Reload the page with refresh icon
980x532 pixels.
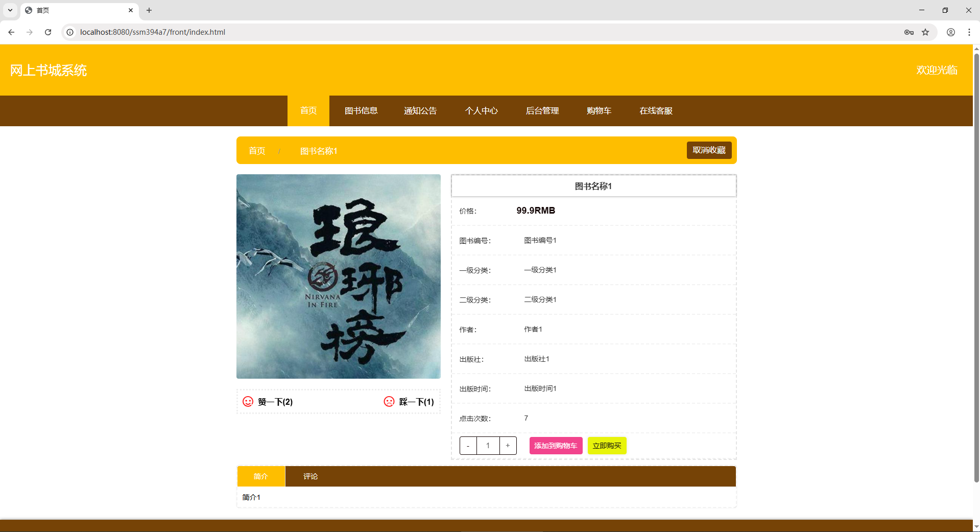48,32
